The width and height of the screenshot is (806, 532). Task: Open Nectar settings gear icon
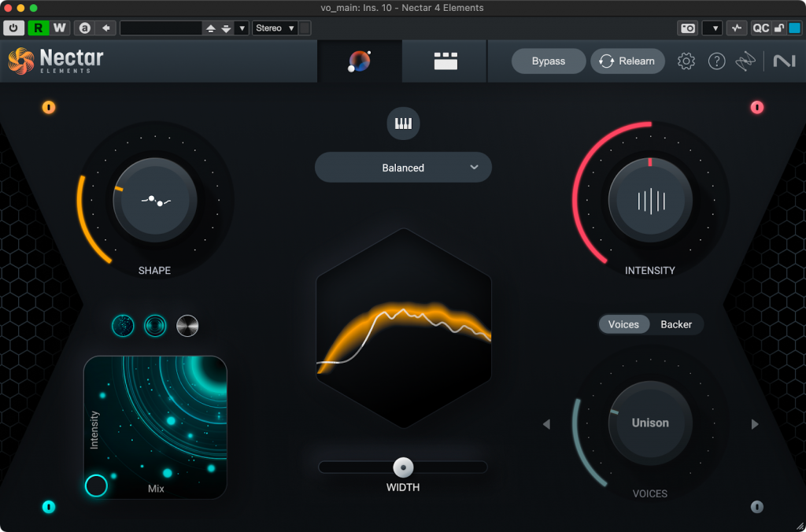click(x=686, y=61)
